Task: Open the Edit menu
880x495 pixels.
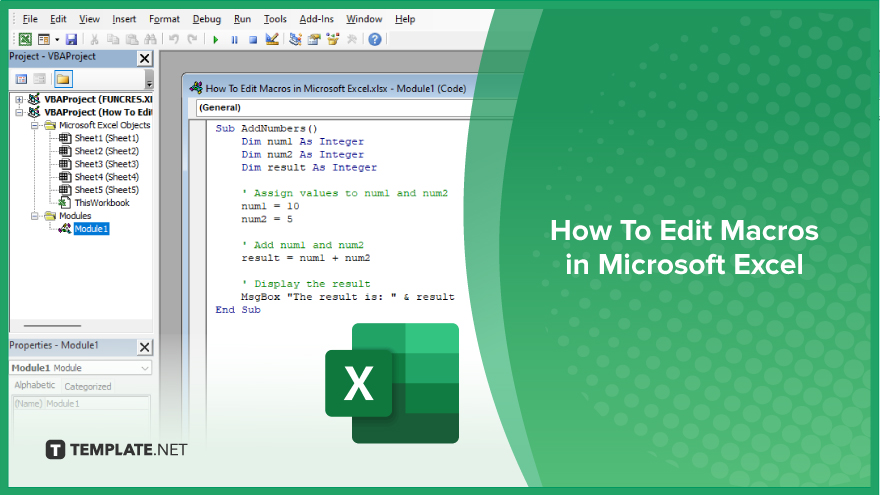Action: [58, 19]
